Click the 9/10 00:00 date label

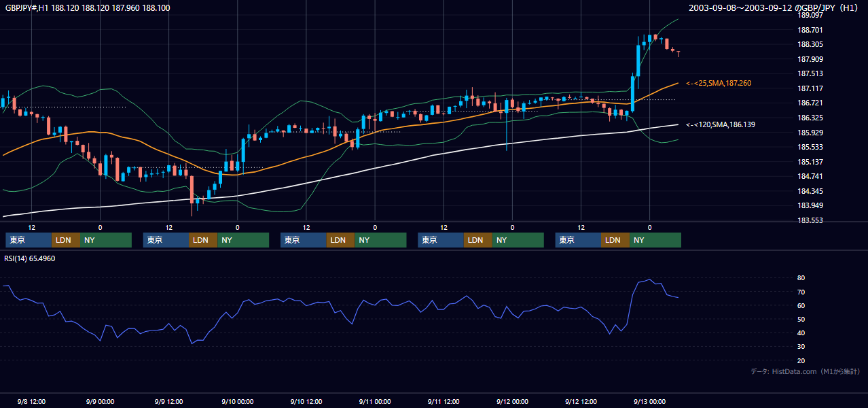237,401
